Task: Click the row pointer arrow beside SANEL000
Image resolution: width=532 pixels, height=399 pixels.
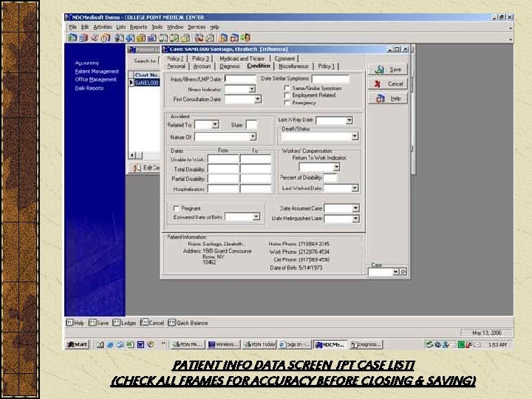Action: click(x=132, y=83)
